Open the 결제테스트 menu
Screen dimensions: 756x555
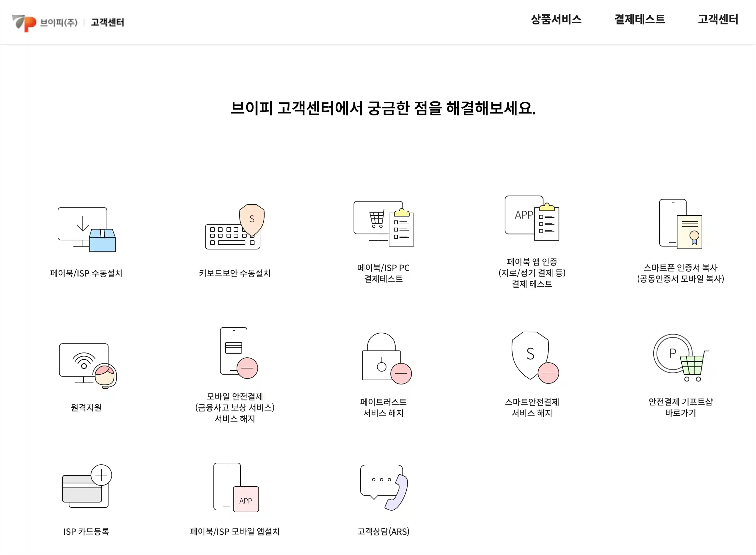(x=640, y=19)
